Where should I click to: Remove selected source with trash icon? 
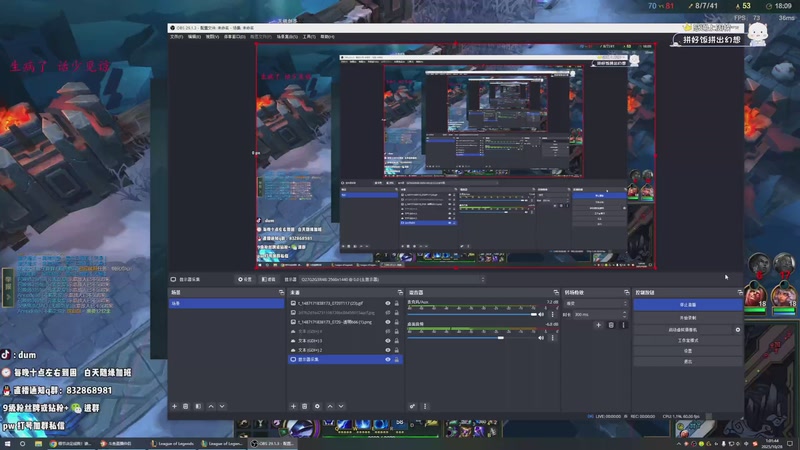coord(304,406)
